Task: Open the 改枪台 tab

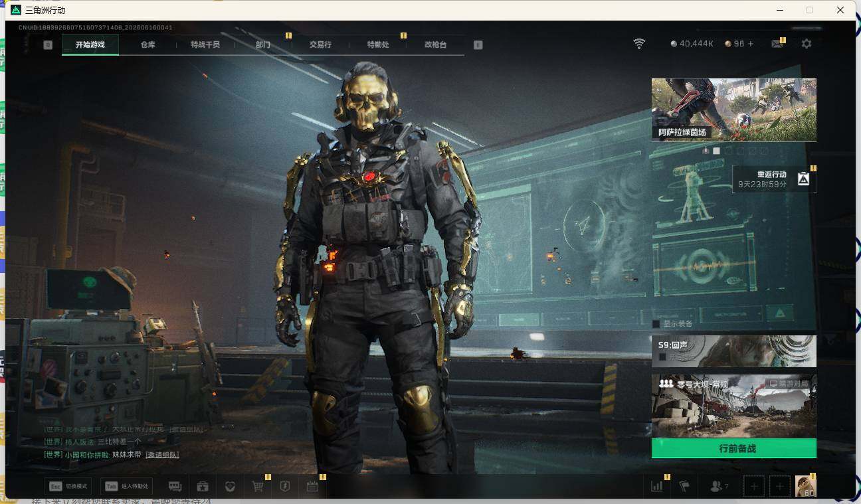Action: click(x=435, y=44)
